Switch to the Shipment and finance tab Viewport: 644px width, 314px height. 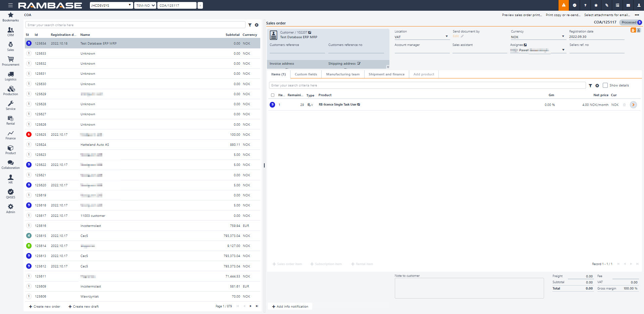(386, 74)
